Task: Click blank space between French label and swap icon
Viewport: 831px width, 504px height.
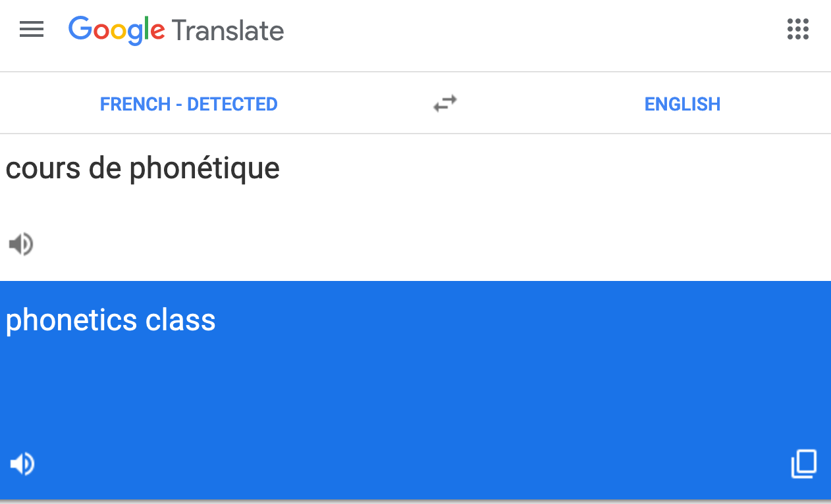Action: (x=356, y=104)
